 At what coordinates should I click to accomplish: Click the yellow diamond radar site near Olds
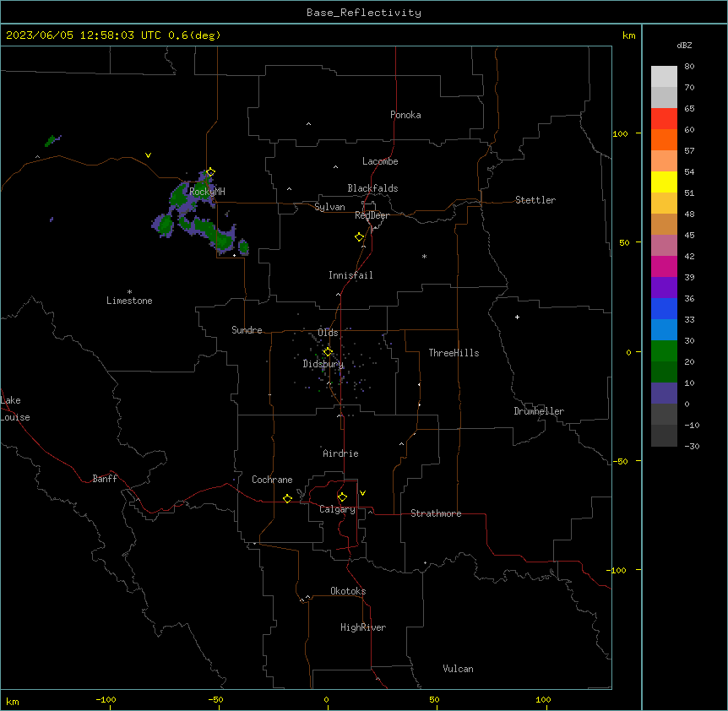[x=328, y=352]
